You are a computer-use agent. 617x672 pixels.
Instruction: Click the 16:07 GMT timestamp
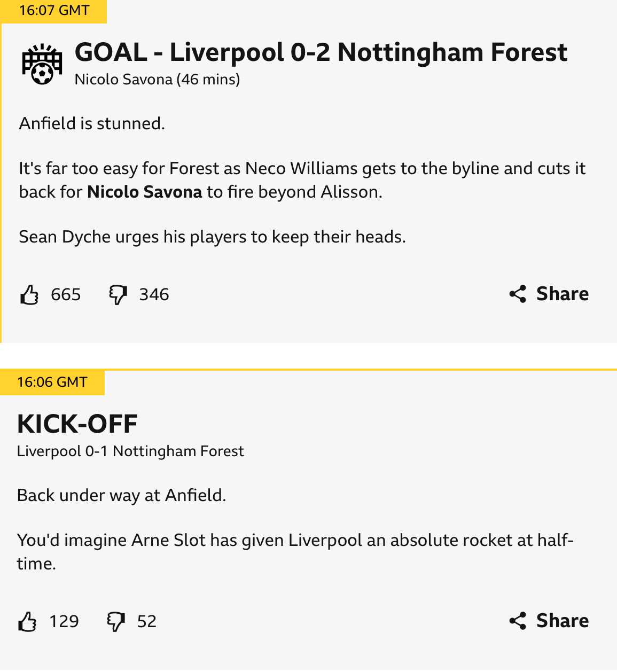point(54,11)
